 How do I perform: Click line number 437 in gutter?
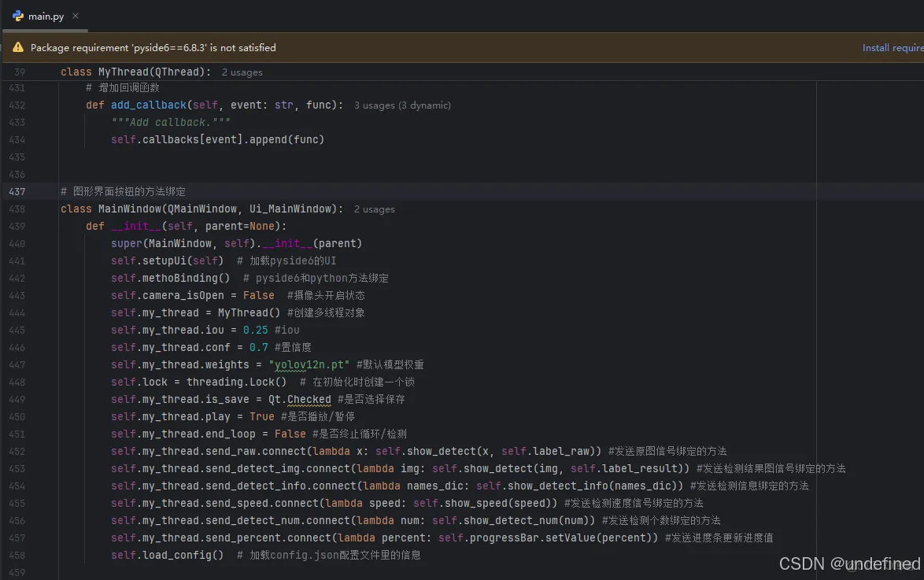[x=17, y=191]
